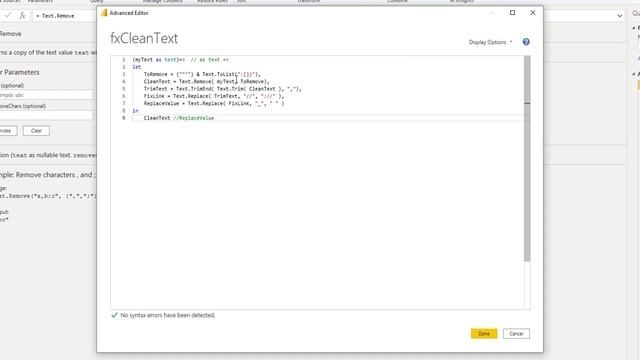Click the formula bar checkmark icon
The image size is (640, 360).
point(8,16)
